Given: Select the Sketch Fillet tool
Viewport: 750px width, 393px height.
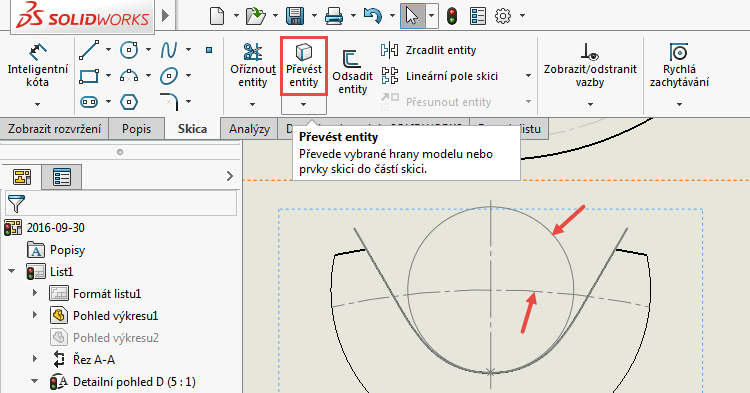Looking at the screenshot, I should [x=169, y=101].
